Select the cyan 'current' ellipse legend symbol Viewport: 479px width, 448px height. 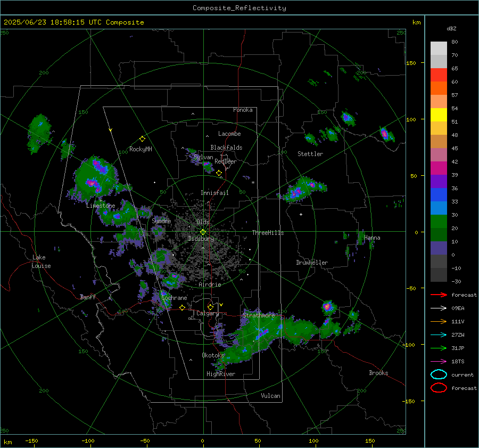pos(439,374)
